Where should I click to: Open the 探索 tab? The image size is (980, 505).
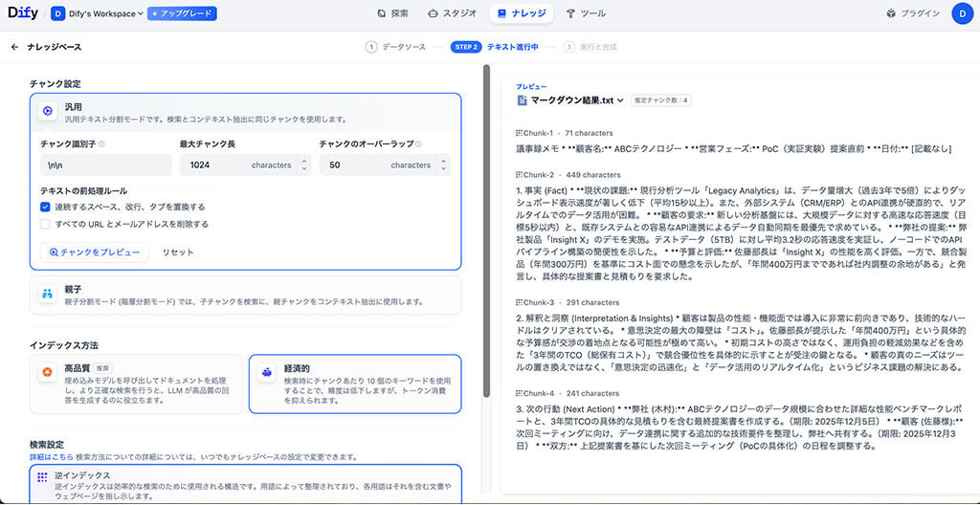tap(393, 13)
